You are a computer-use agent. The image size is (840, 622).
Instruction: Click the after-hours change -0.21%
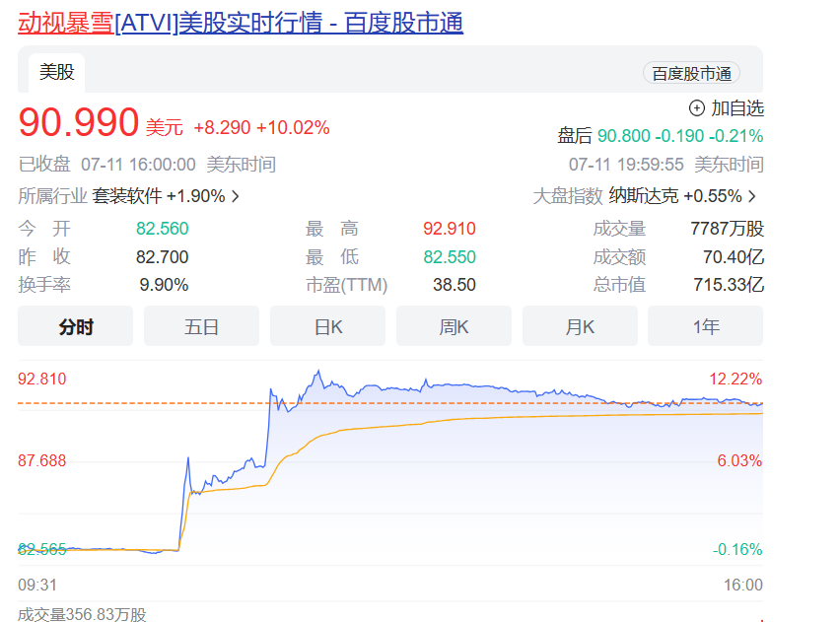click(736, 136)
